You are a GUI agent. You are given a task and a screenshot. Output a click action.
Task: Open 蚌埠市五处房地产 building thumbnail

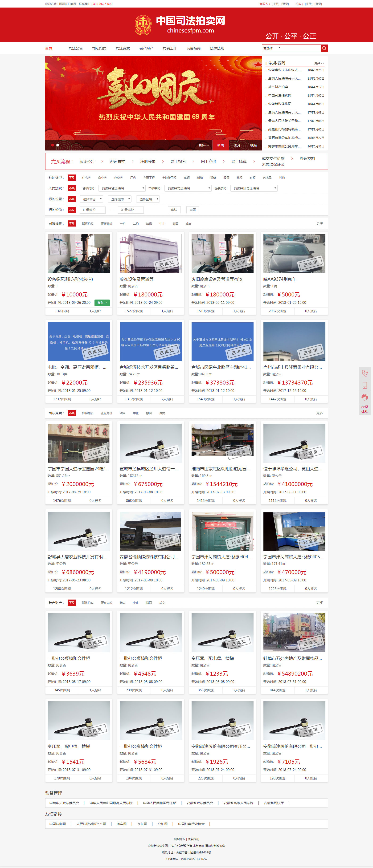point(294,633)
